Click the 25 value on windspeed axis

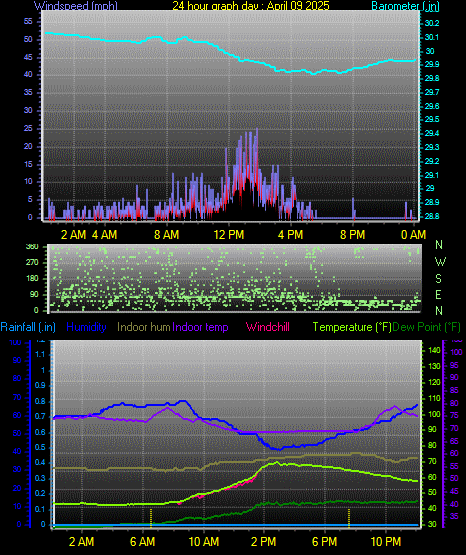click(28, 128)
